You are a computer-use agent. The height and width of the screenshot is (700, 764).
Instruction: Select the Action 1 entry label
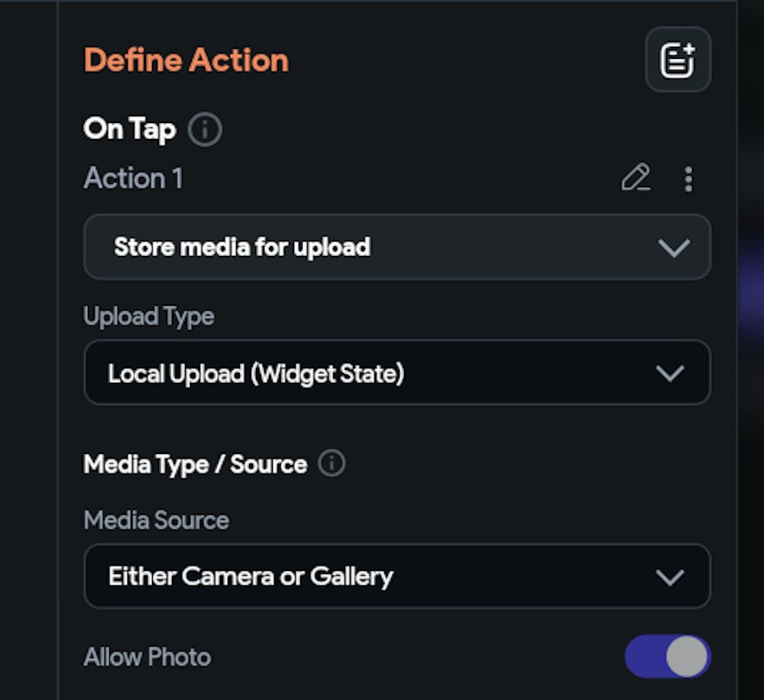pos(134,179)
